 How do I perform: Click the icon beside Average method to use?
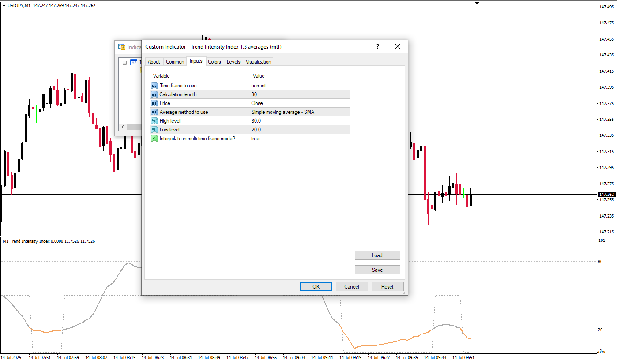[x=154, y=112]
